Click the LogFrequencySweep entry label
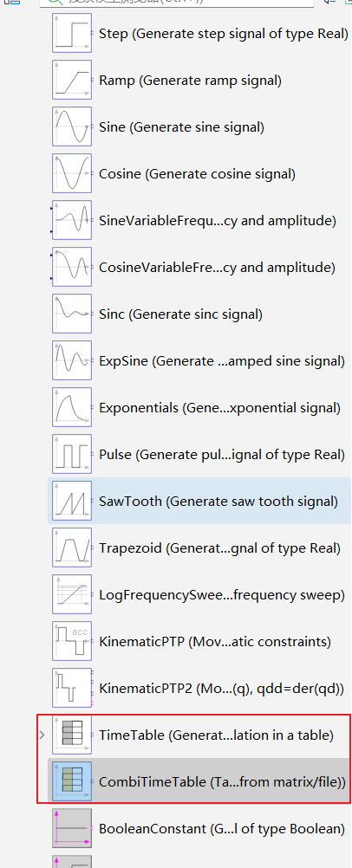The height and width of the screenshot is (868, 352). tap(222, 595)
